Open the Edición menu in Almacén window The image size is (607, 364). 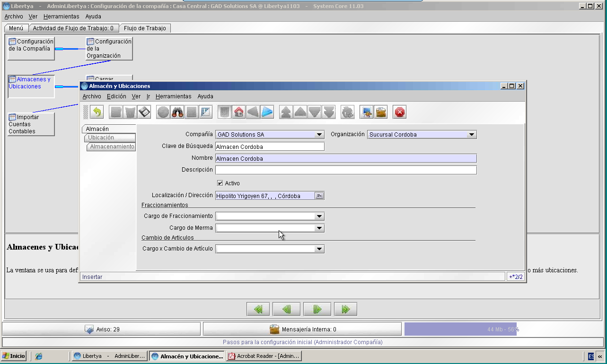pos(116,96)
